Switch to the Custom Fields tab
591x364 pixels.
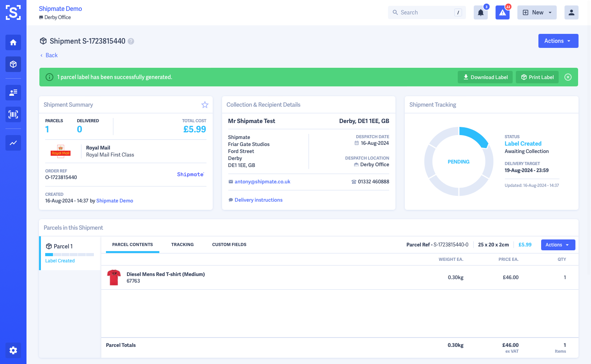pyautogui.click(x=229, y=244)
